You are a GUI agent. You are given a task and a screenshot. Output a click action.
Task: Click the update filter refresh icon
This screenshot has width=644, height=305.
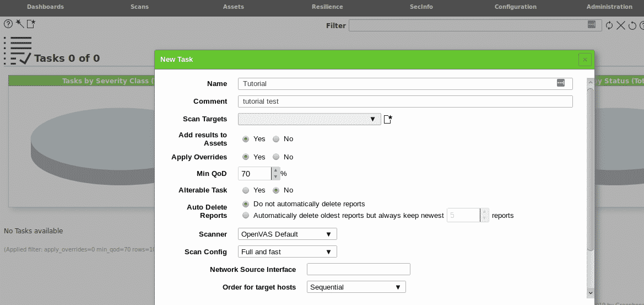[609, 25]
